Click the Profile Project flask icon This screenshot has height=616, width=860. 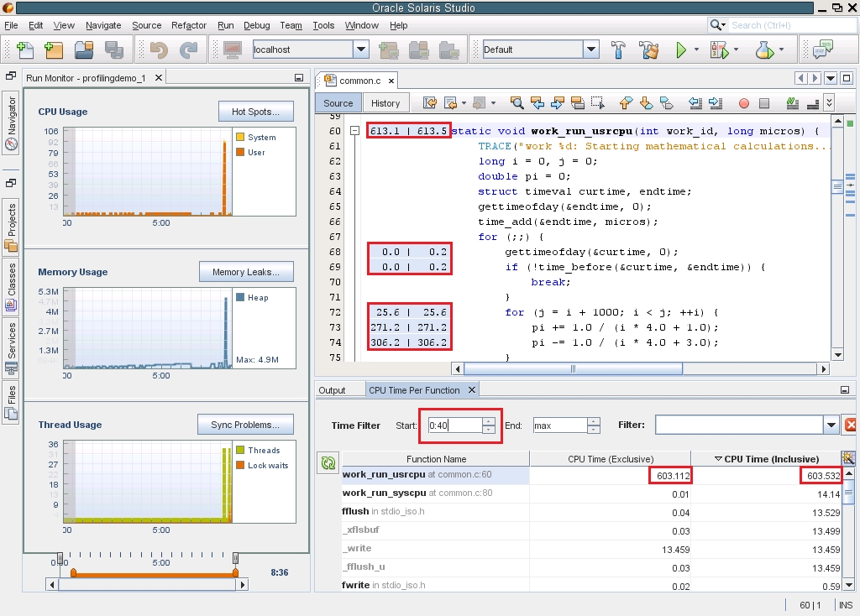coord(764,50)
